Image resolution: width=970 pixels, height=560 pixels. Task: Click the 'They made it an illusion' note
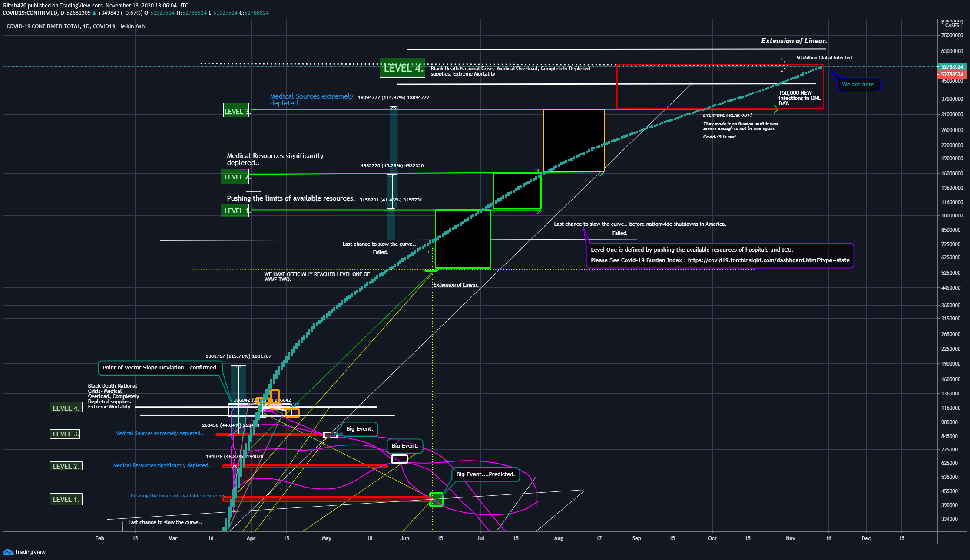coord(740,126)
